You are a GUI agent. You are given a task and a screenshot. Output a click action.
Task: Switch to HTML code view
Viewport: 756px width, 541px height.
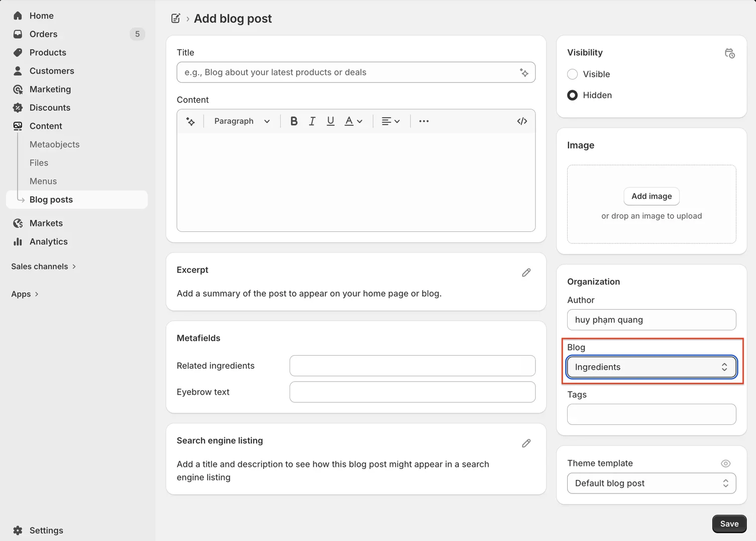click(x=522, y=121)
